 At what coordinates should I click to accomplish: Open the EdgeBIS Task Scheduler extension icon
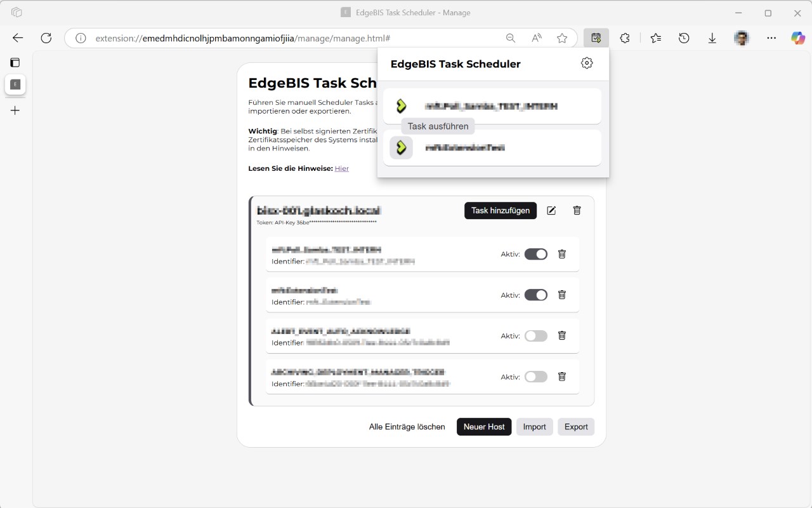coord(596,38)
